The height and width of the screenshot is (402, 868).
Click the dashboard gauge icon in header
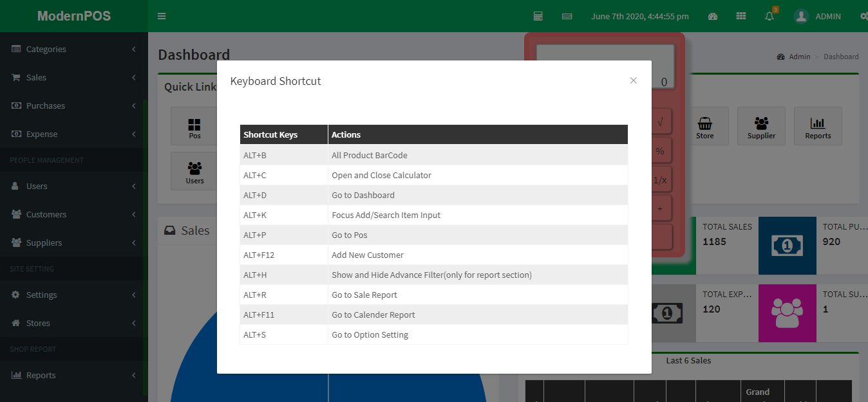[713, 16]
